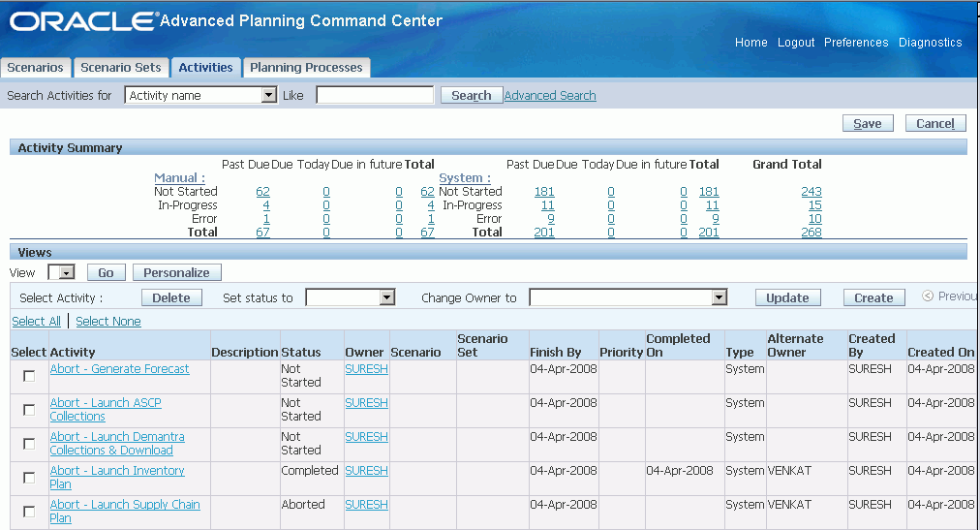This screenshot has height=530, width=980.
Task: Open the System summary link
Action: (465, 178)
